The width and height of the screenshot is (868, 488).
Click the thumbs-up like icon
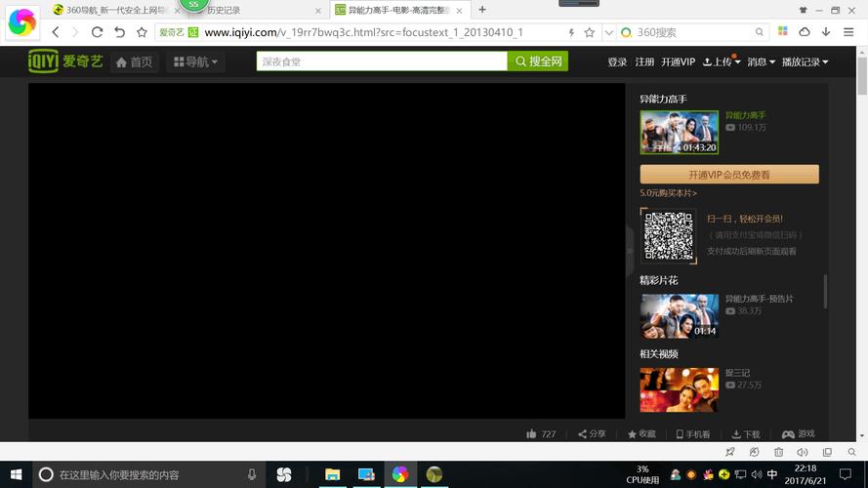[531, 434]
